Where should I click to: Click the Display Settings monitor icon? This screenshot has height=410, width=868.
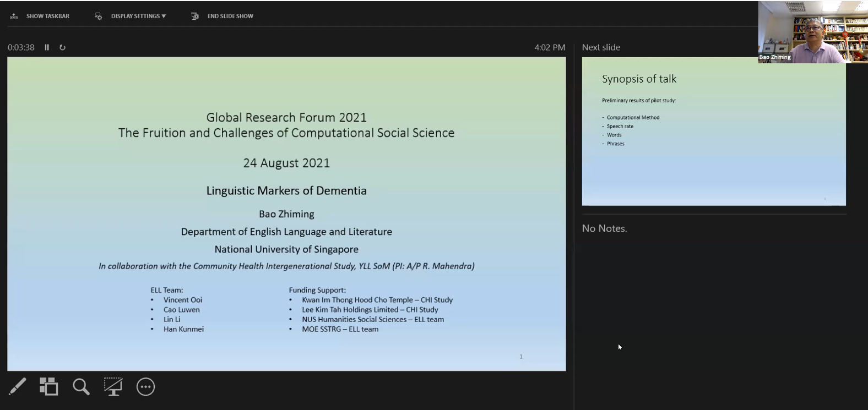(x=99, y=16)
